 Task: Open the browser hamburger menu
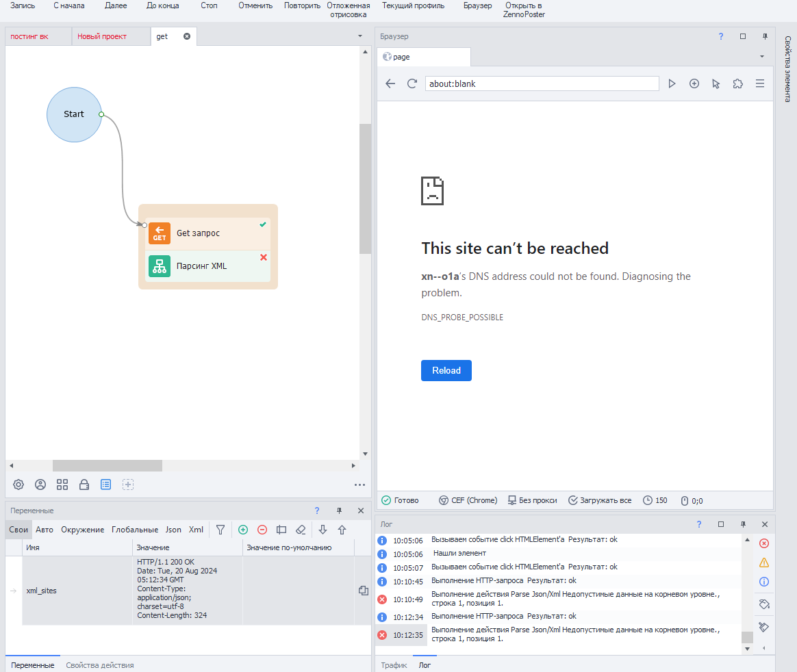759,83
